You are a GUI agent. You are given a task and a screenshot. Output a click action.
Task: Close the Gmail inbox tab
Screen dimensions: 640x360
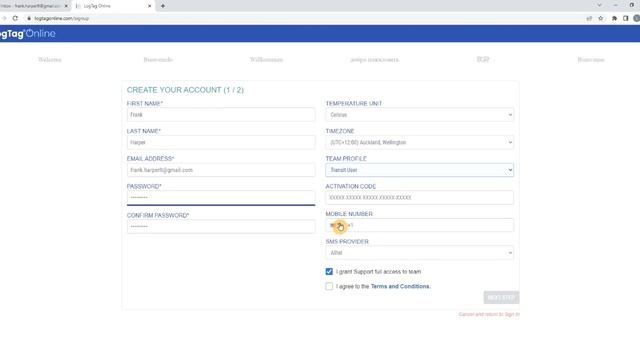coord(66,6)
